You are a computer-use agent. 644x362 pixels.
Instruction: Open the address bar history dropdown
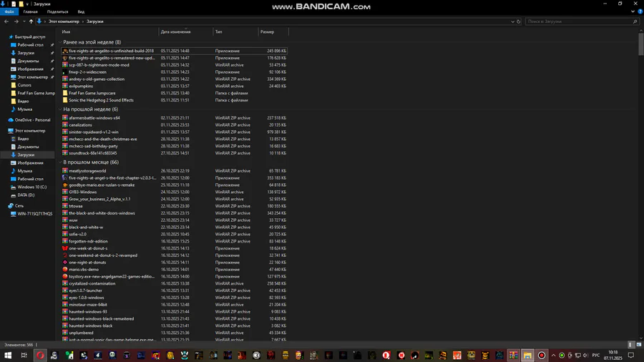[x=512, y=21]
